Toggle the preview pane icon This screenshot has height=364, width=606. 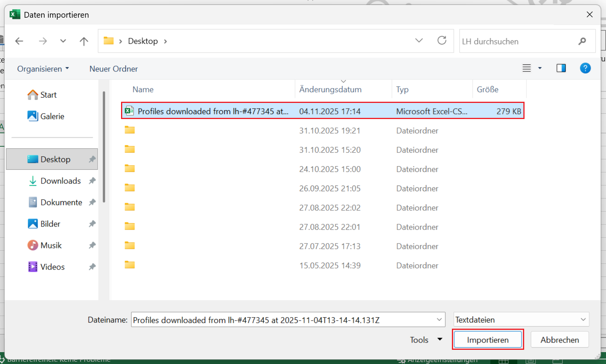pos(561,68)
